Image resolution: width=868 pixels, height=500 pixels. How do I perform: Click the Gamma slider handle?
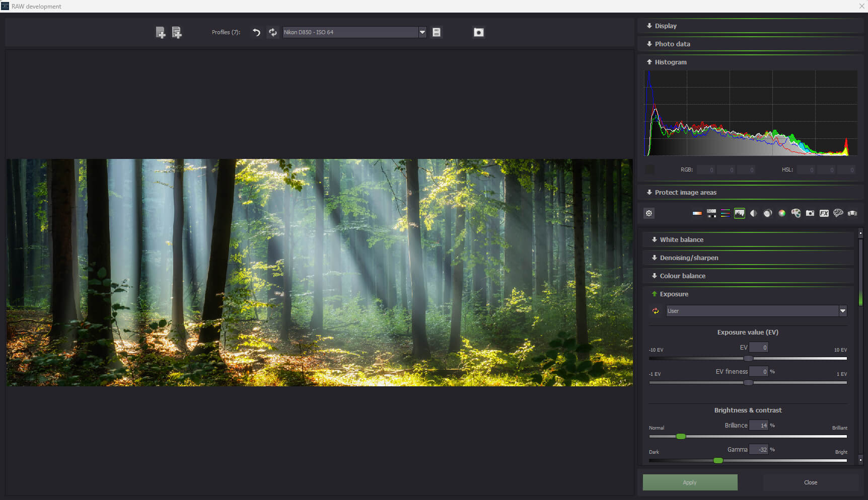tap(718, 460)
